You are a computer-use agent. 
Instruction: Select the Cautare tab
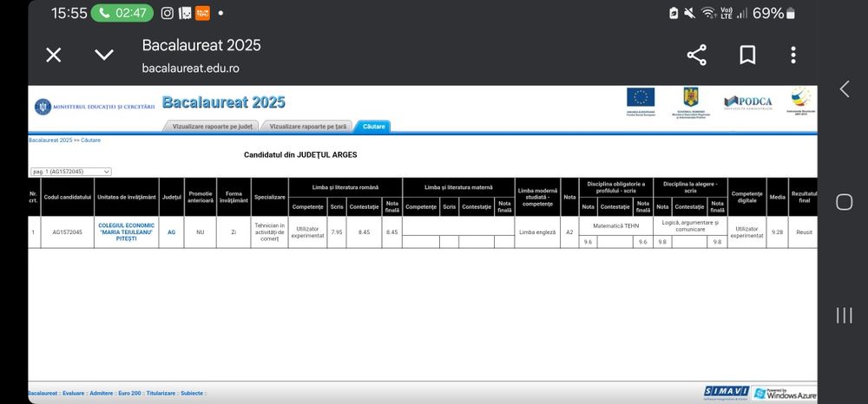pos(373,127)
